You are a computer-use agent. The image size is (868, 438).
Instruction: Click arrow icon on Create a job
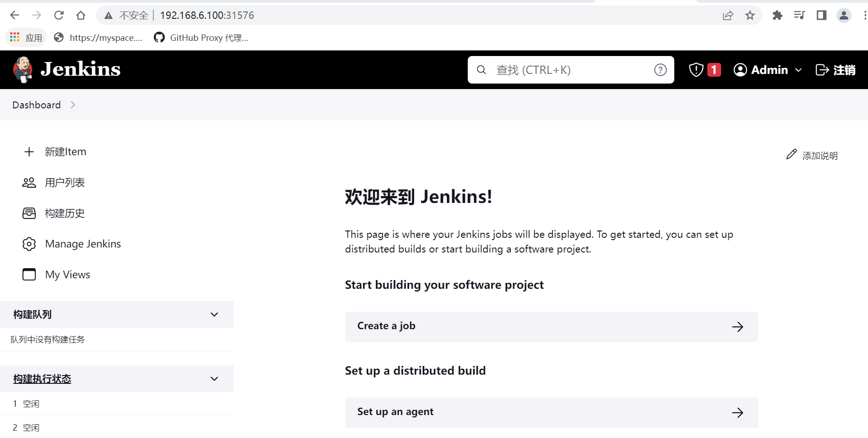tap(738, 327)
